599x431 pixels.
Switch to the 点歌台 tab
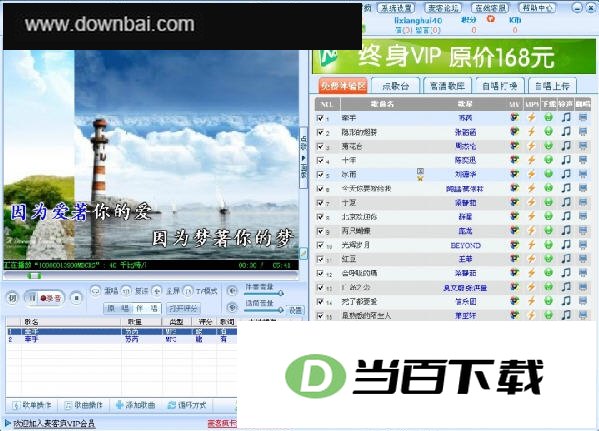pyautogui.click(x=395, y=86)
